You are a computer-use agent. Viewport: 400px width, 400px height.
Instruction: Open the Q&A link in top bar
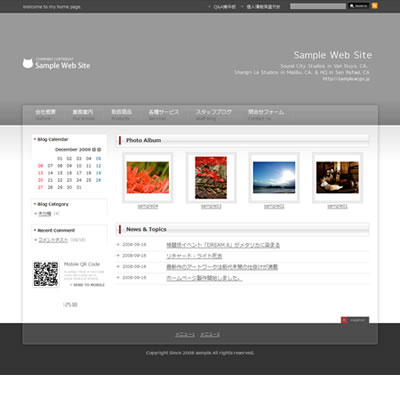click(x=224, y=7)
